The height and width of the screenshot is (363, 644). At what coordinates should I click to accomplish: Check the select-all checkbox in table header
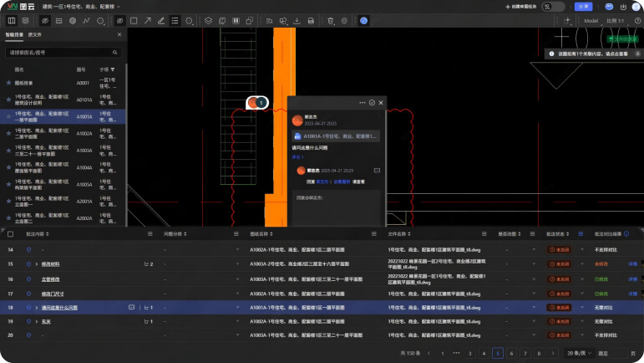[10, 233]
